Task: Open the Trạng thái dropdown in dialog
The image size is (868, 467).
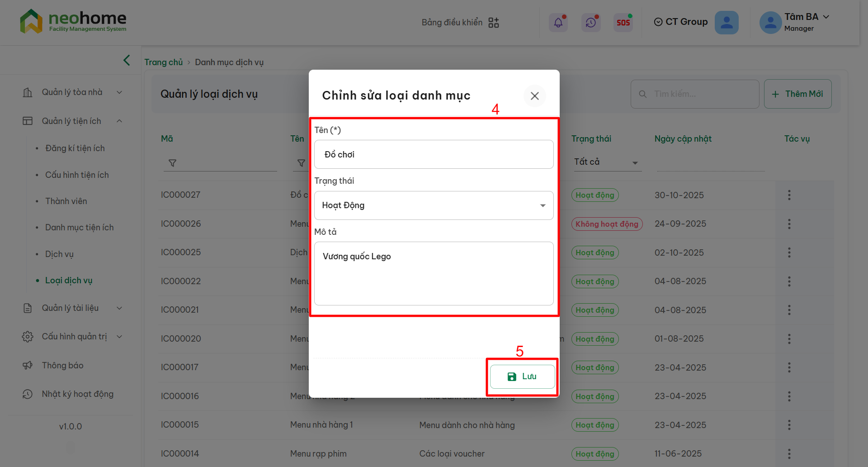Action: point(434,205)
